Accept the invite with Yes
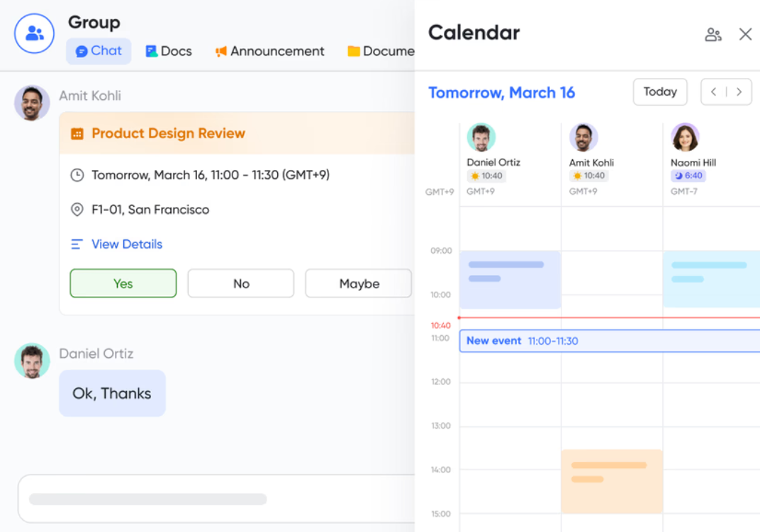 coord(123,283)
